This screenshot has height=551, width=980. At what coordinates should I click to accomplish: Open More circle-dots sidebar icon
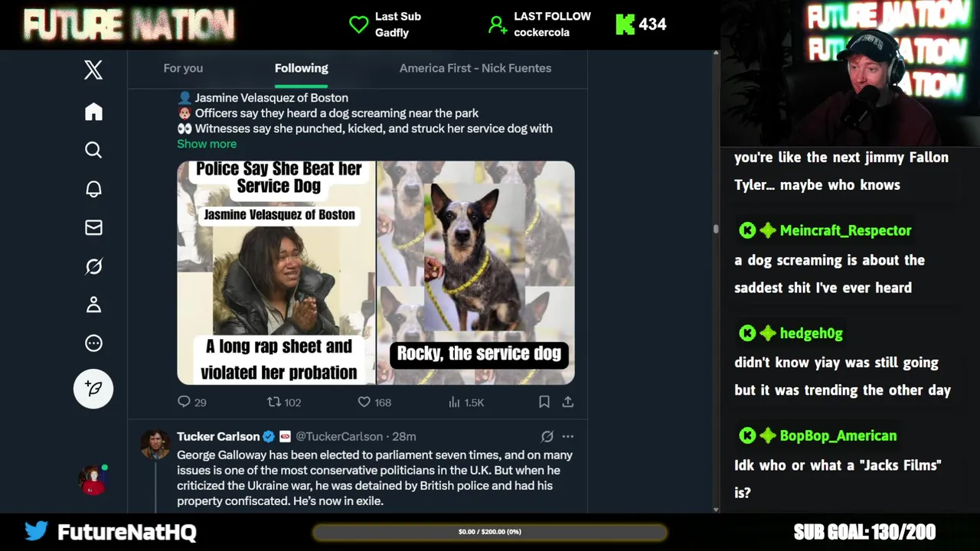[x=93, y=343]
